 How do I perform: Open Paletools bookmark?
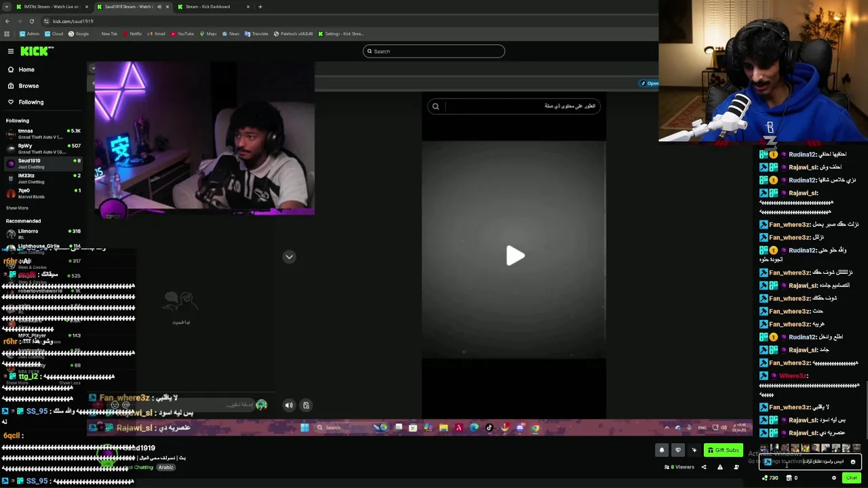click(293, 34)
